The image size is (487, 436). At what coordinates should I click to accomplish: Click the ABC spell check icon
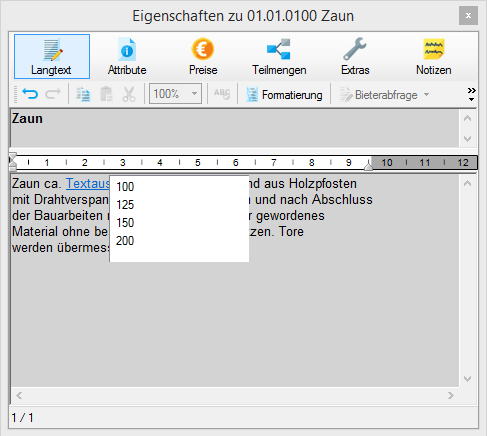[222, 94]
